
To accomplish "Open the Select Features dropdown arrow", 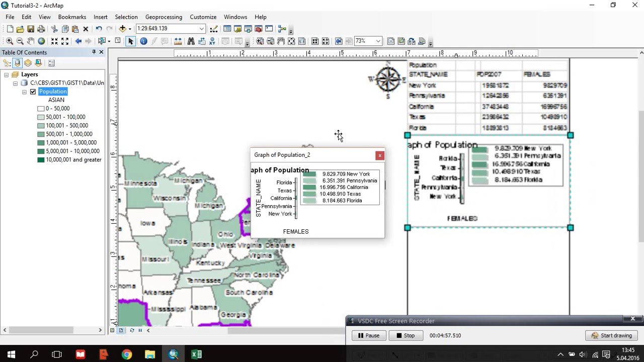I will pos(109,41).
